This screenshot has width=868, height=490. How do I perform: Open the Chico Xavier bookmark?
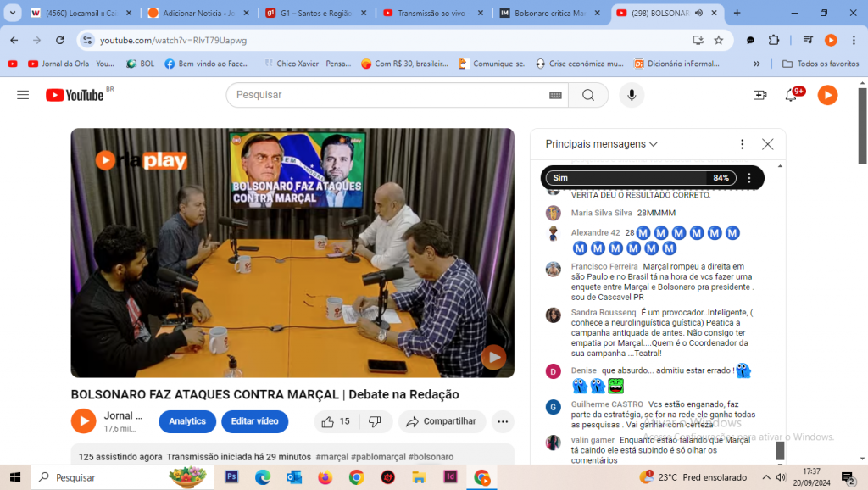(307, 64)
